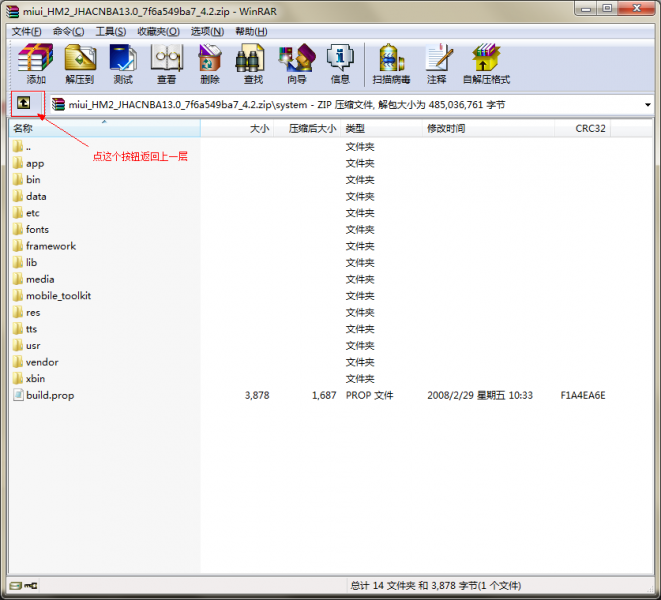Select the framework folder icon

click(18, 246)
